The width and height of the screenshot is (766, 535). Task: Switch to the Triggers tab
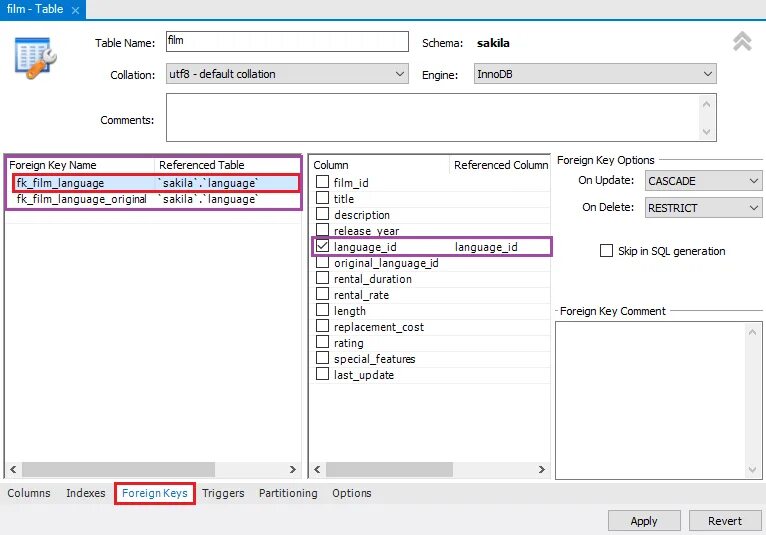click(223, 493)
